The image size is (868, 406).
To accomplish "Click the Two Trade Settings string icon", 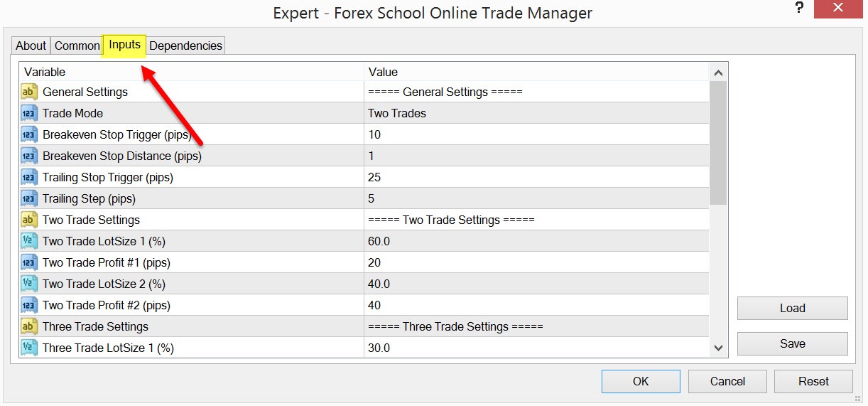I will click(x=29, y=220).
